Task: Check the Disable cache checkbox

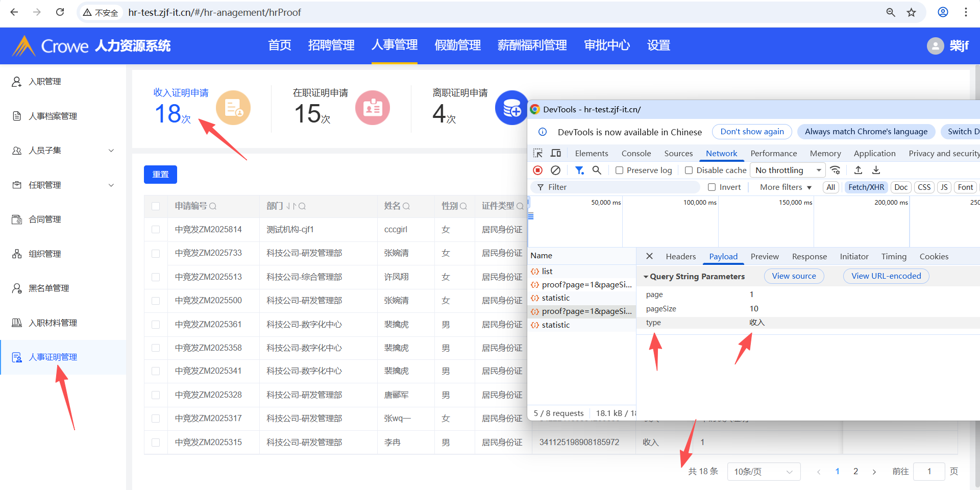Action: coord(689,170)
